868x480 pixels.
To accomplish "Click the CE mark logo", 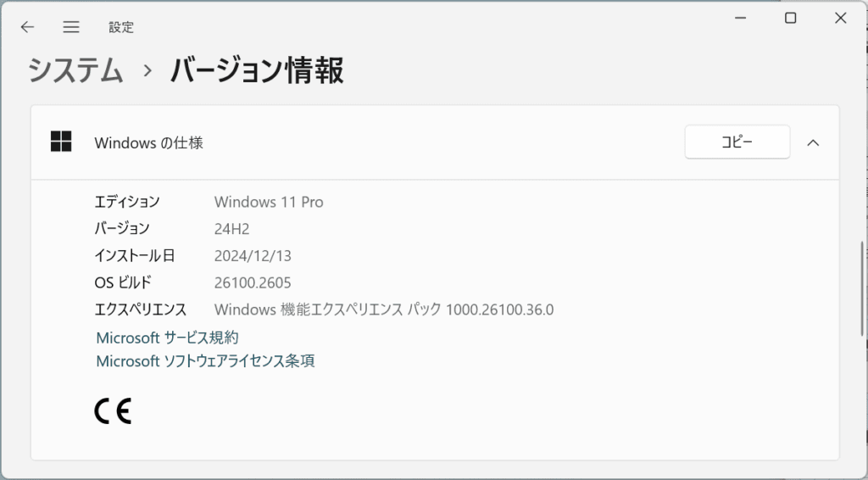I will (x=113, y=410).
